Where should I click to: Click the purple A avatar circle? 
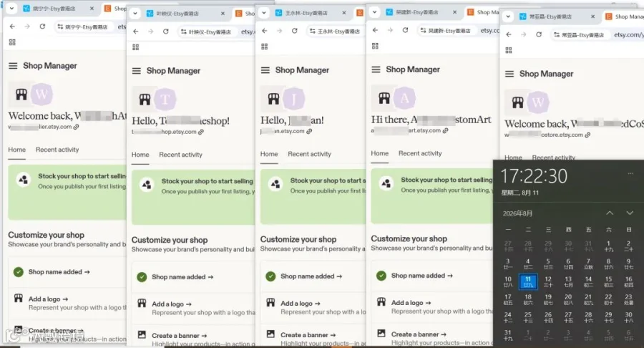click(404, 98)
